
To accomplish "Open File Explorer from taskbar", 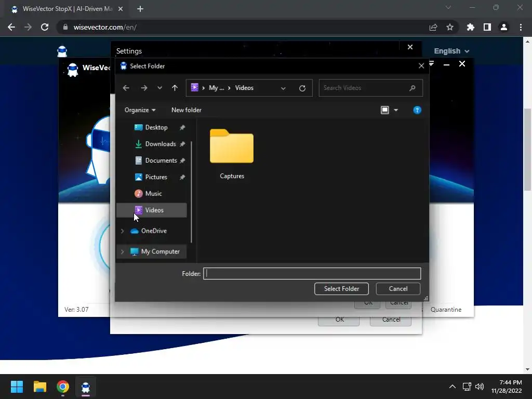I will pos(39,387).
